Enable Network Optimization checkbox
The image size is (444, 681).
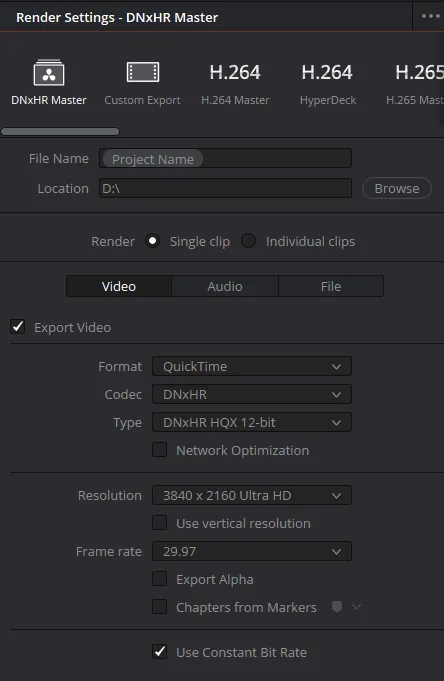coord(159,450)
